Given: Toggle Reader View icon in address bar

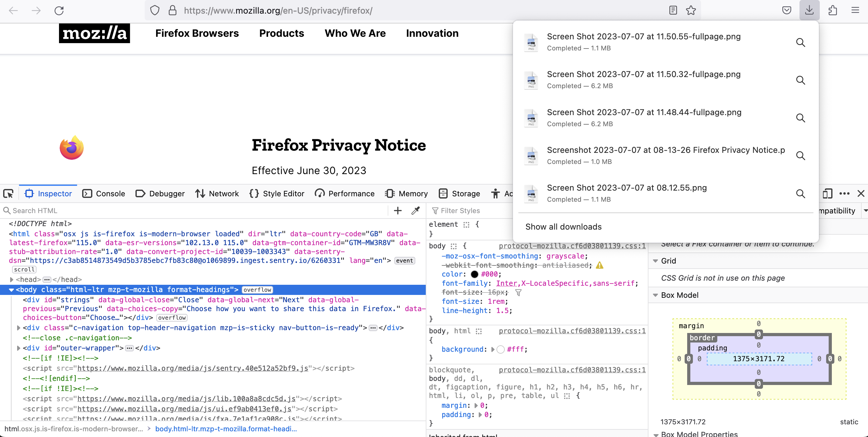Looking at the screenshot, I should pos(673,10).
